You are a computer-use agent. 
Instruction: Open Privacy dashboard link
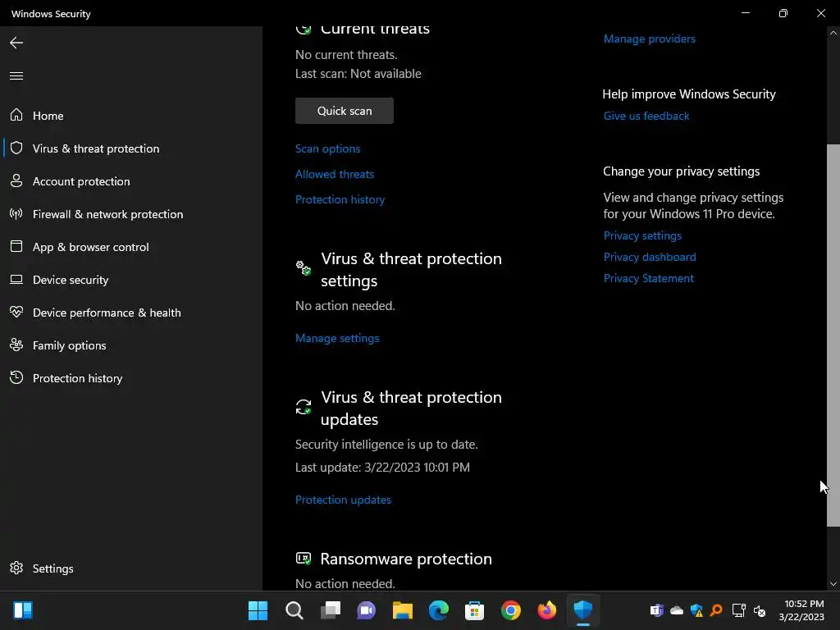[650, 257]
